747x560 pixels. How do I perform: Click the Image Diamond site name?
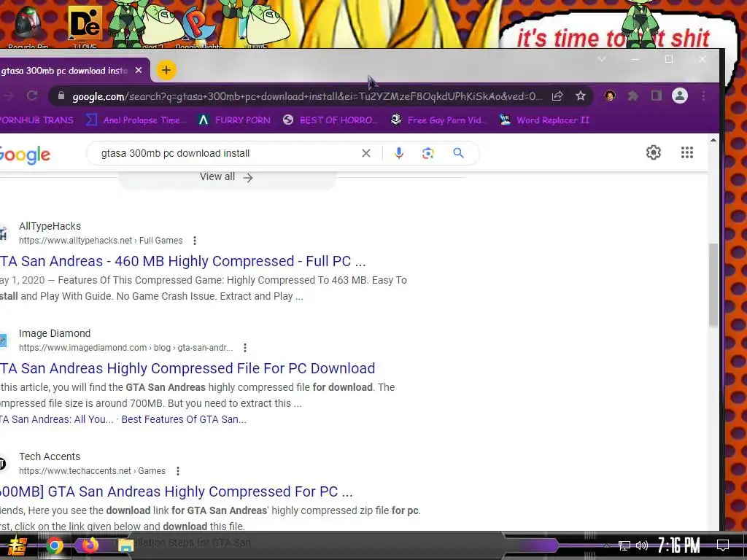click(55, 333)
